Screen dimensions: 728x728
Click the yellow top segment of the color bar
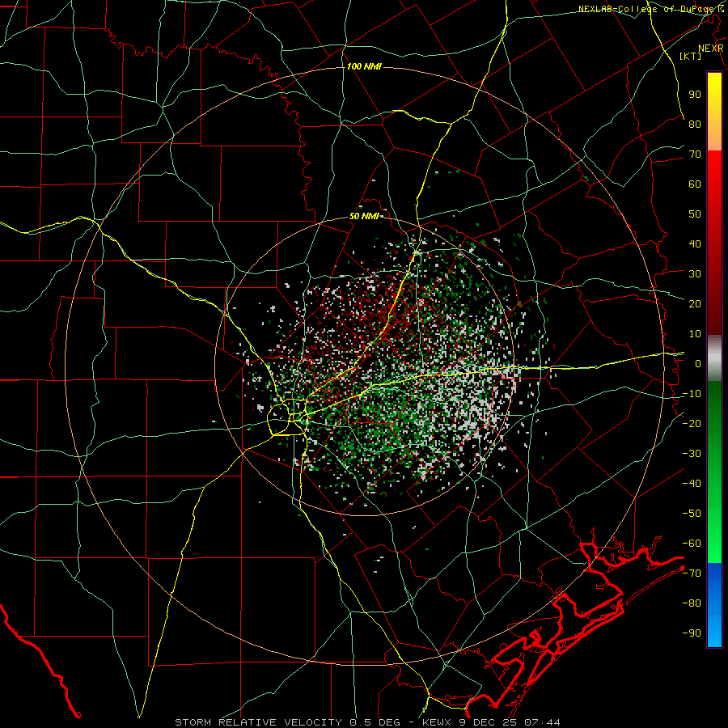(714, 112)
